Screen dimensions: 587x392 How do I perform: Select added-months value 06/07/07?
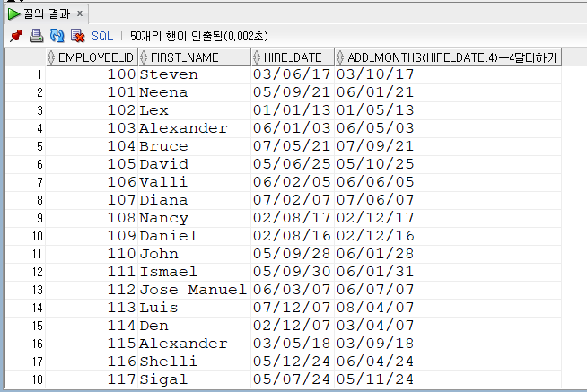[x=448, y=291]
